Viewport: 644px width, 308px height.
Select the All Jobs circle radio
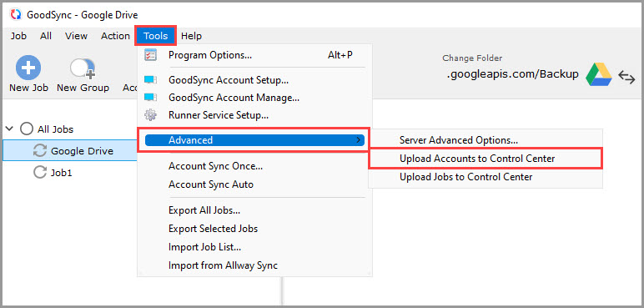(x=27, y=129)
